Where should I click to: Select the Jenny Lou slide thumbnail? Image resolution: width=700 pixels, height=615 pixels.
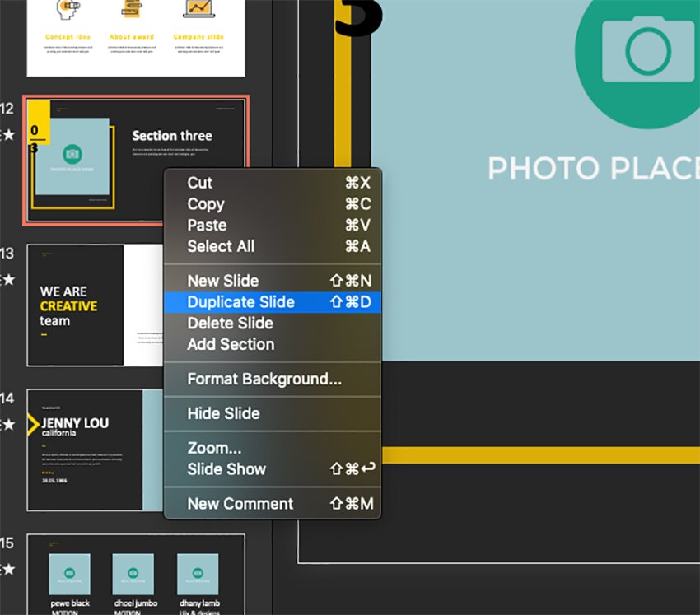pos(91,450)
